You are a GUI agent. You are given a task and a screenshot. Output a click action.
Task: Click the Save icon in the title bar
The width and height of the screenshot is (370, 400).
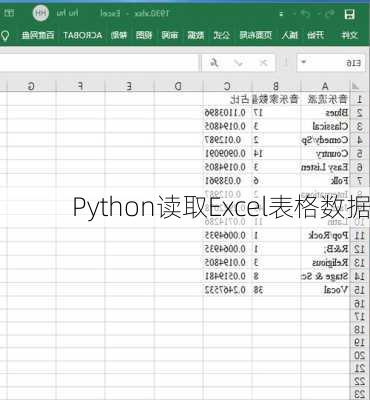[x=349, y=14]
